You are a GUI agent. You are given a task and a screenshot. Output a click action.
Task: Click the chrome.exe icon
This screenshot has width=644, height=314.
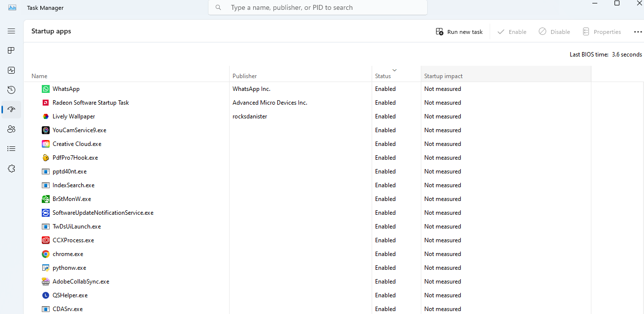point(46,254)
